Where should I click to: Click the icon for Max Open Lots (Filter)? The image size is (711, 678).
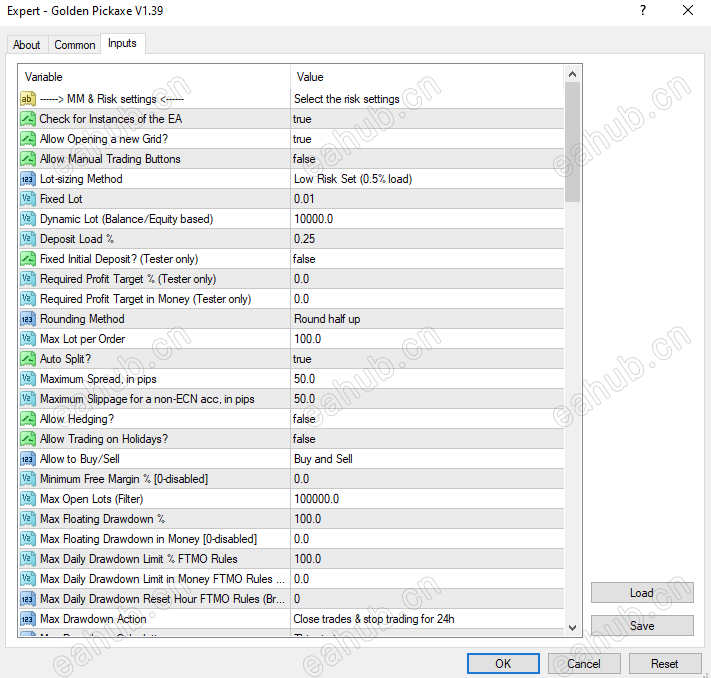tap(28, 499)
